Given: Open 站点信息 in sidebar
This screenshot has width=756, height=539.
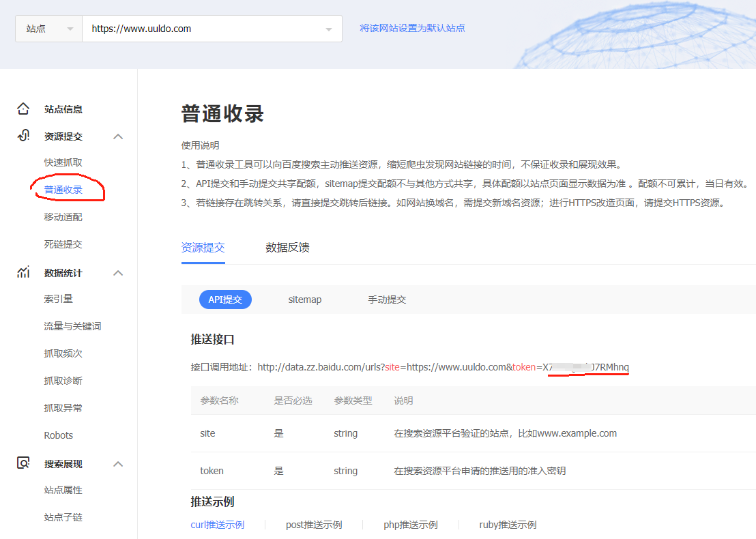Looking at the screenshot, I should pos(63,109).
